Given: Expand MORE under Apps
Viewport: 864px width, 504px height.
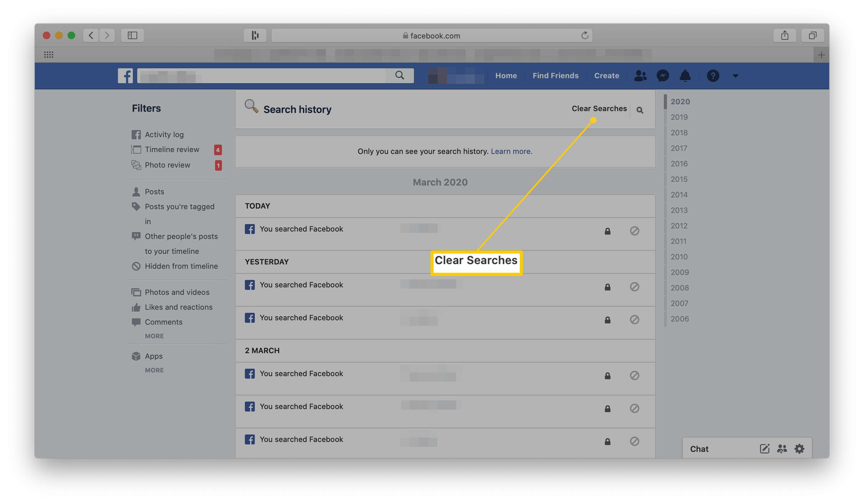Looking at the screenshot, I should 154,370.
